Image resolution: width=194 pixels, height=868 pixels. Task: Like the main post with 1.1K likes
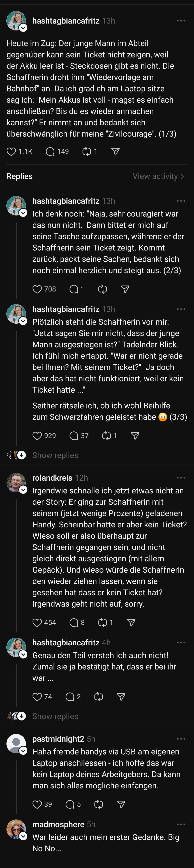coord(11,152)
